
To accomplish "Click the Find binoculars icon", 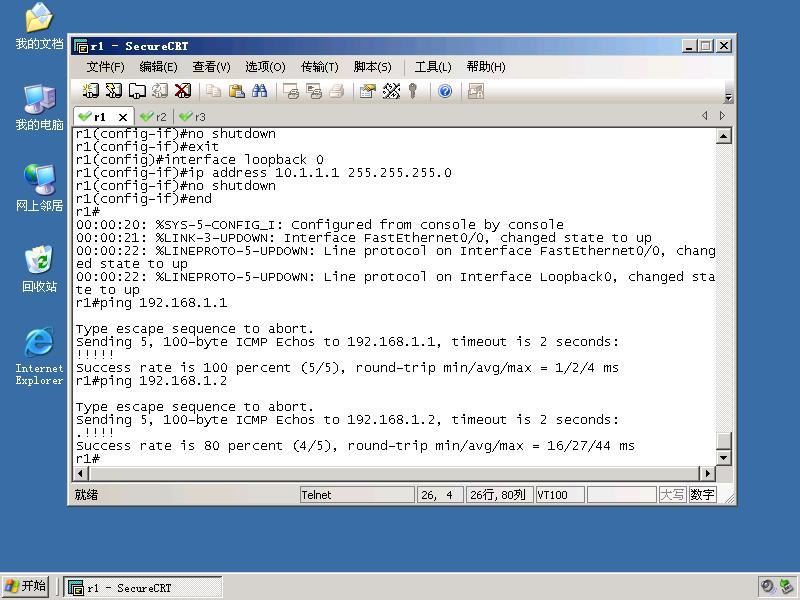I will [260, 91].
